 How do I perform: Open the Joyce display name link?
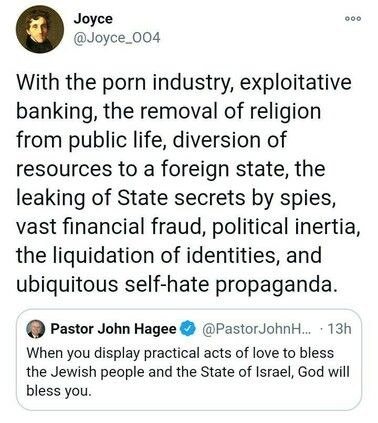coord(93,19)
